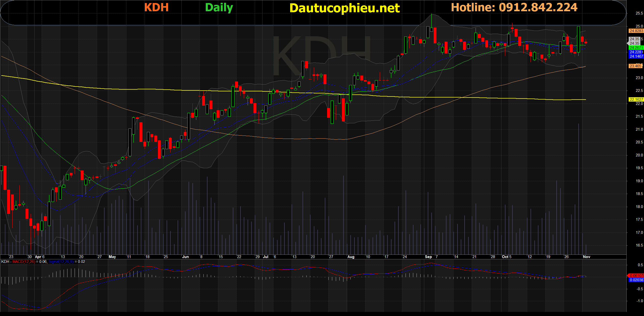The image size is (644, 316).
Task: Open the Dautucophieu.net link
Action: (344, 8)
